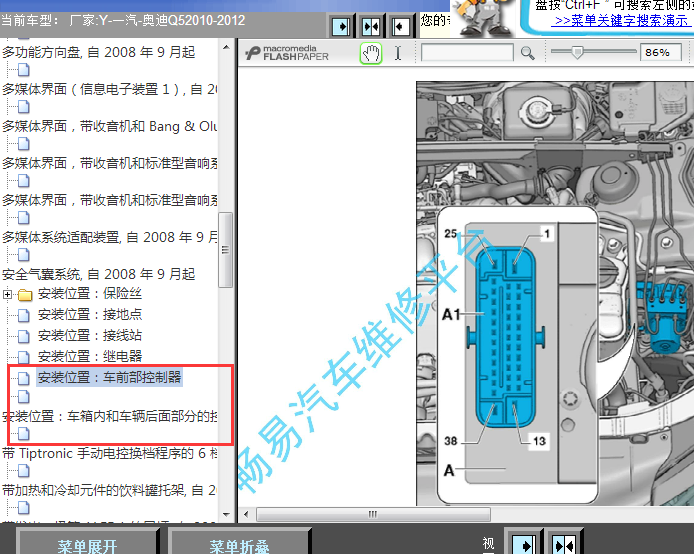
Task: Open document under 多媒体系统适配装置 entry
Action: (23, 255)
